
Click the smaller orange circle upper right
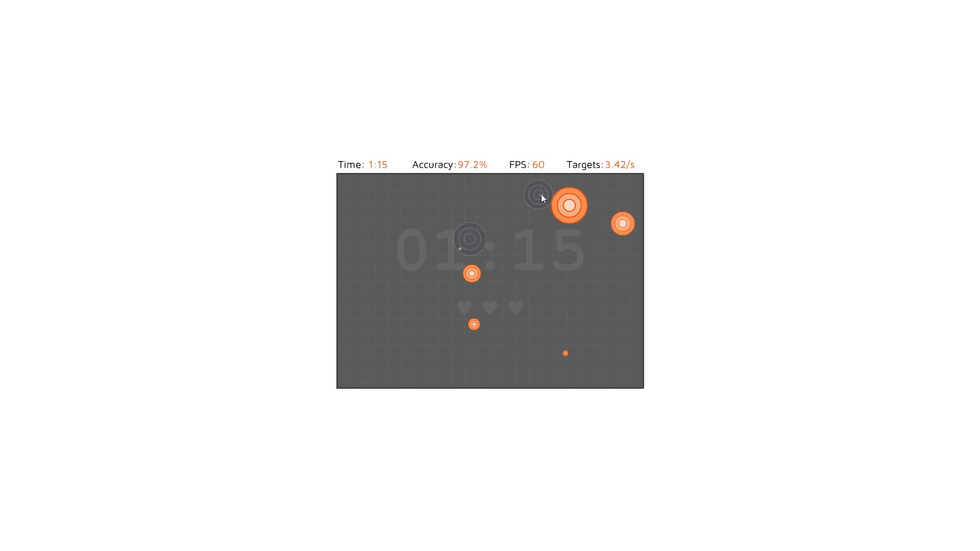pos(623,223)
